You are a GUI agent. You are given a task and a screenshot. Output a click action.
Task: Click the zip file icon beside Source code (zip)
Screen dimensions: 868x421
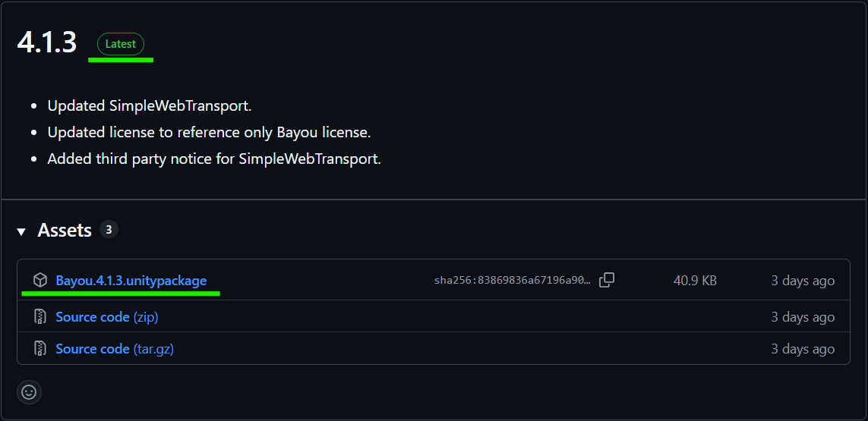tap(40, 317)
